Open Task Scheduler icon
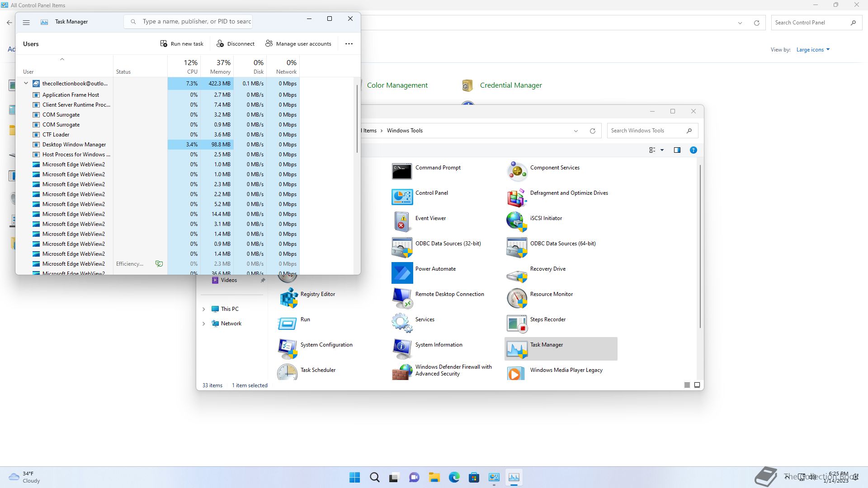This screenshot has height=488, width=868. coord(288,373)
